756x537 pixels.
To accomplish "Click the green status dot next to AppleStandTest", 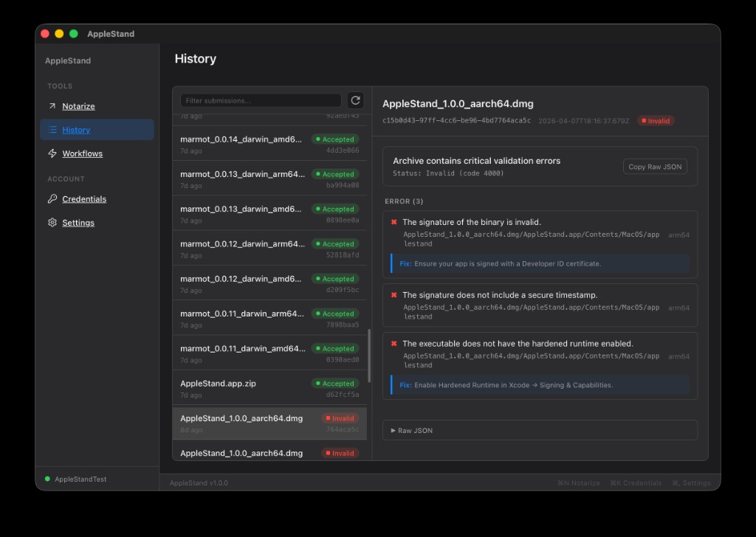I will 46,478.
